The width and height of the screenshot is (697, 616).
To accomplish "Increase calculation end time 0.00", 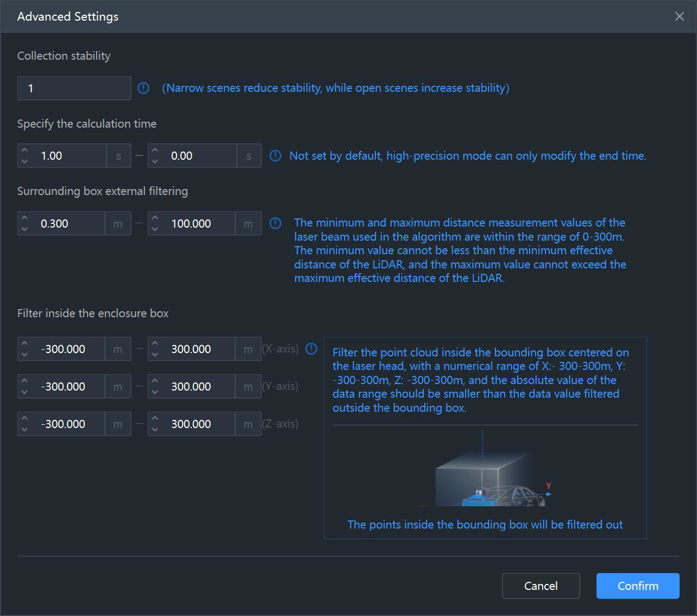I will [x=155, y=150].
